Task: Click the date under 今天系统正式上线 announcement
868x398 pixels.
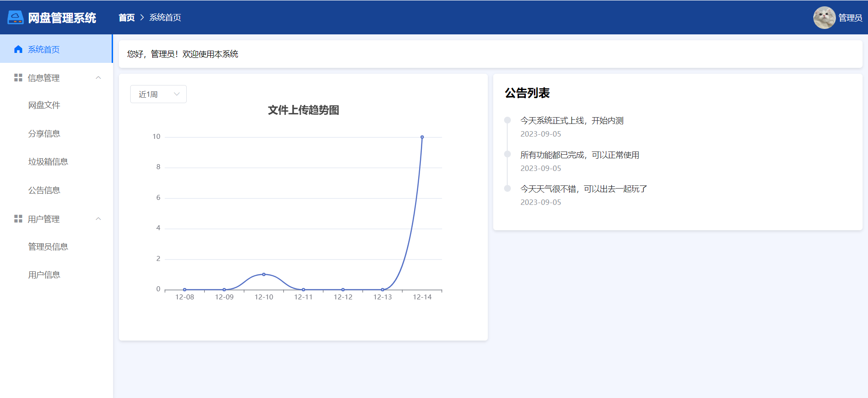Action: coord(541,134)
